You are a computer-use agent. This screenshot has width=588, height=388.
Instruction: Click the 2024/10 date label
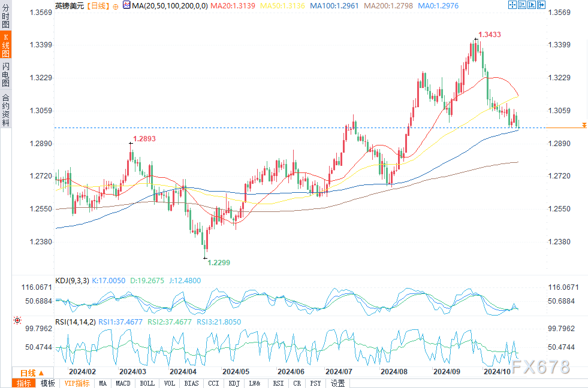497,371
